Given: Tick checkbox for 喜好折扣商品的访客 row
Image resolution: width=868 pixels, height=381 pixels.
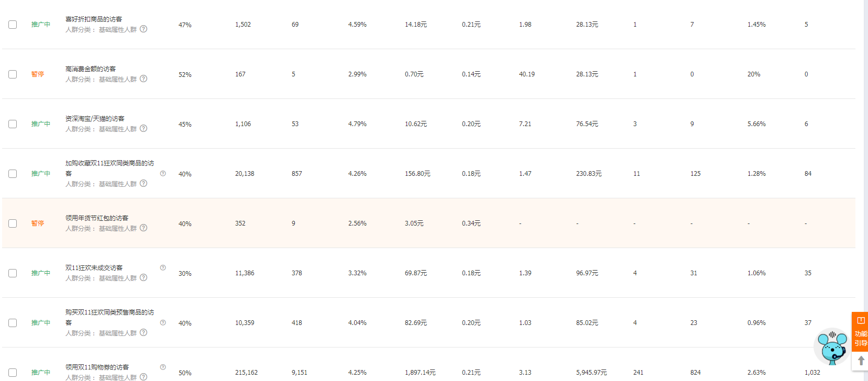Looking at the screenshot, I should click(x=13, y=25).
